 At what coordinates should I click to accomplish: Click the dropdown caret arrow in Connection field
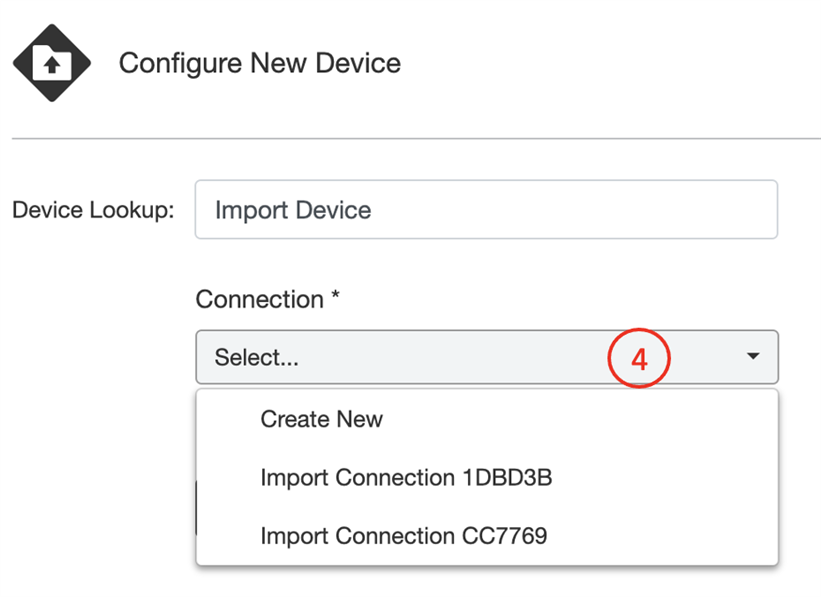coord(753,357)
